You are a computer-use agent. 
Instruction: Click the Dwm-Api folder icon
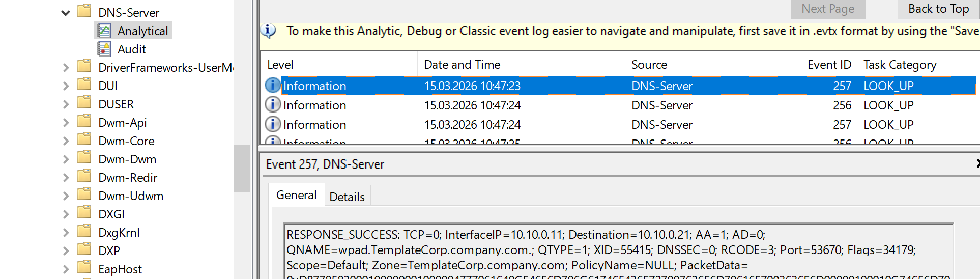(x=84, y=121)
